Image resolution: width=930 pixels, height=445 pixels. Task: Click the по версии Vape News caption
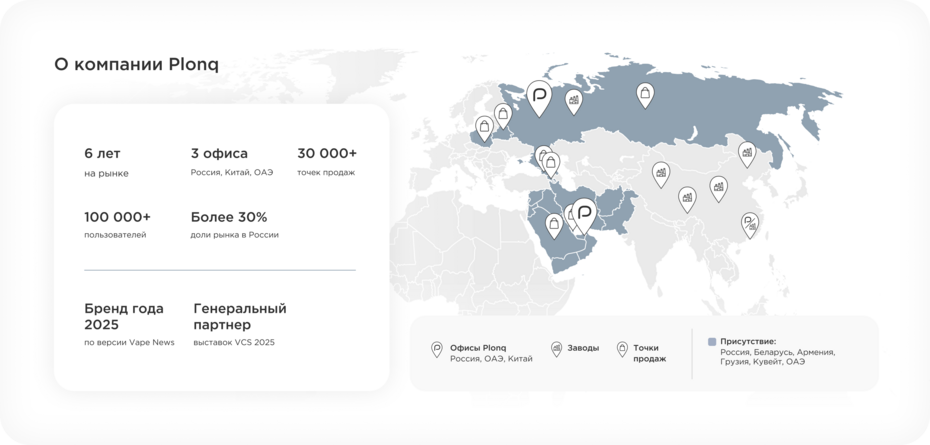coord(129,342)
